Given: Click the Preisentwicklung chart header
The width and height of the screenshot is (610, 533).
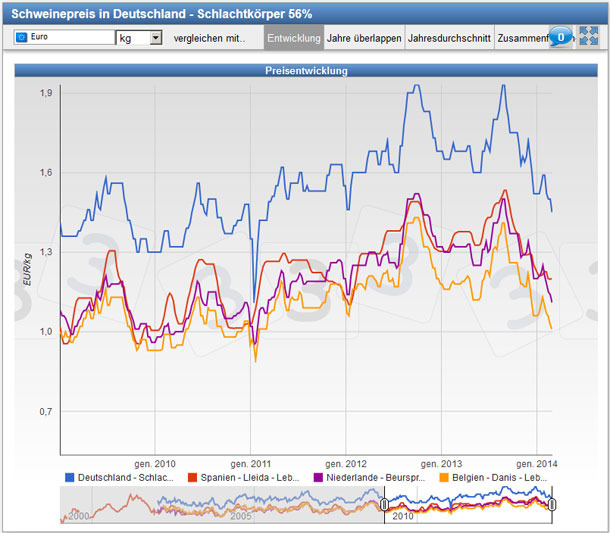Looking at the screenshot, I should pyautogui.click(x=306, y=70).
